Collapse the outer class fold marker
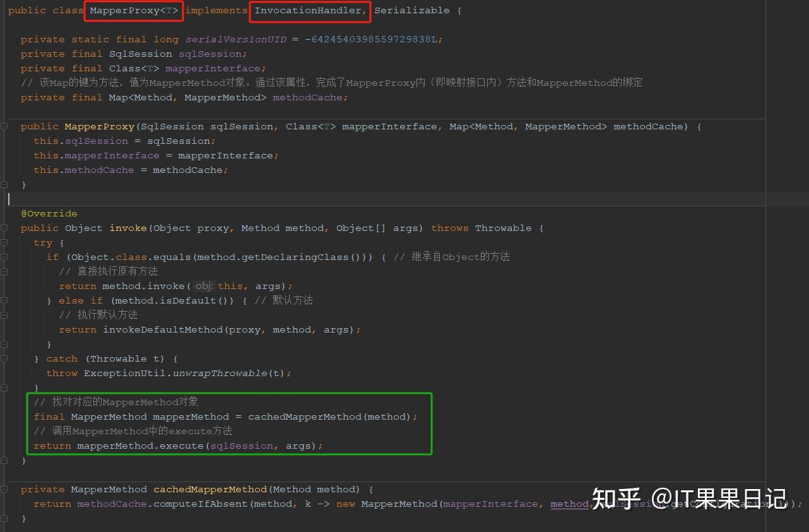The image size is (809, 532). 5,10
